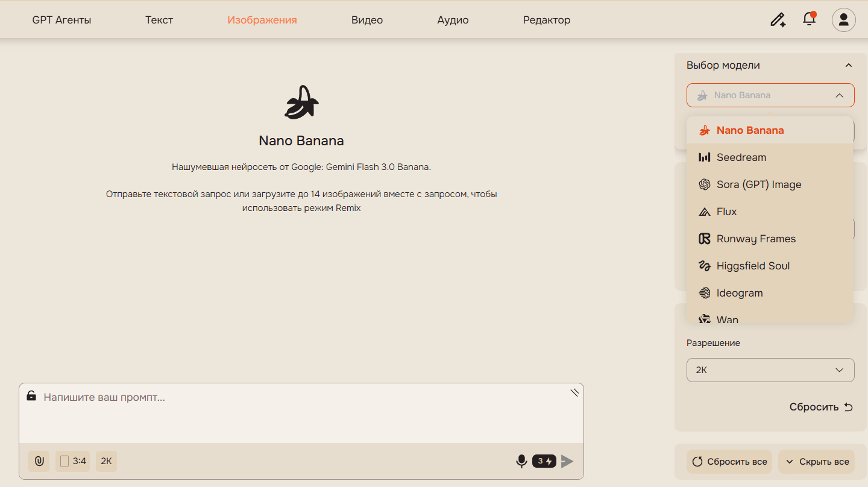Click the send arrow icon

pos(567,462)
